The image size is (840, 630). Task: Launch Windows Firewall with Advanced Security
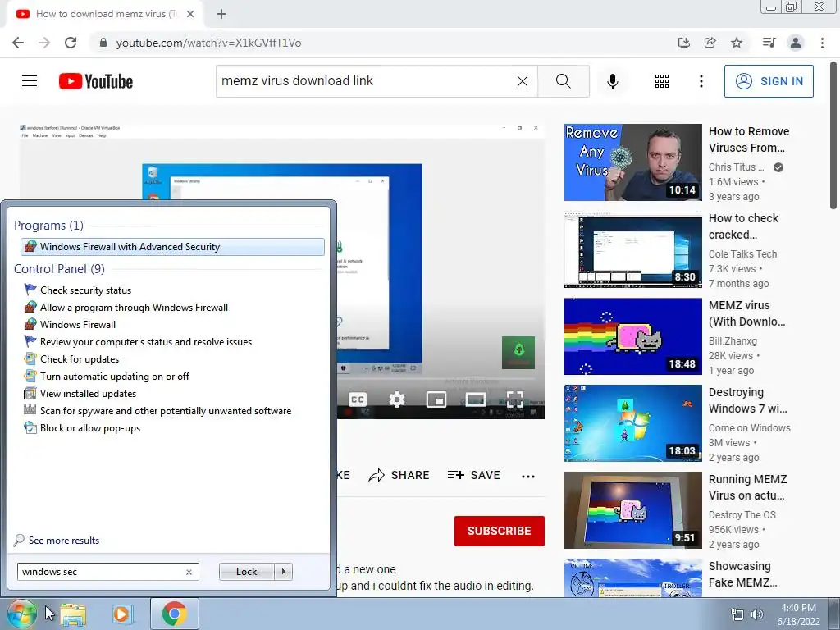point(172,247)
